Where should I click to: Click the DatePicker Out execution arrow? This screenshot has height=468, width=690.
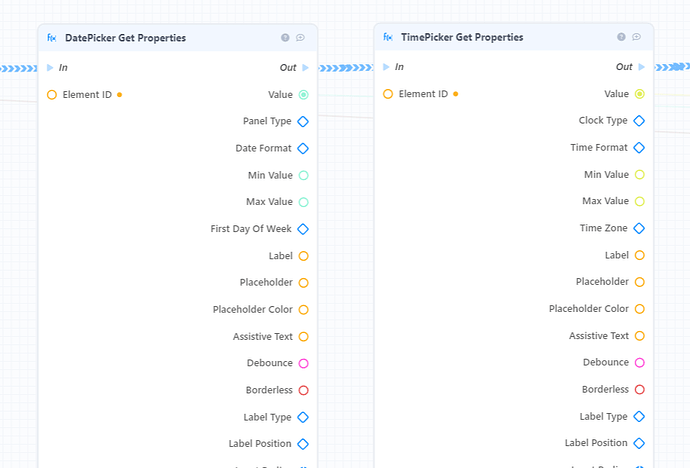305,68
